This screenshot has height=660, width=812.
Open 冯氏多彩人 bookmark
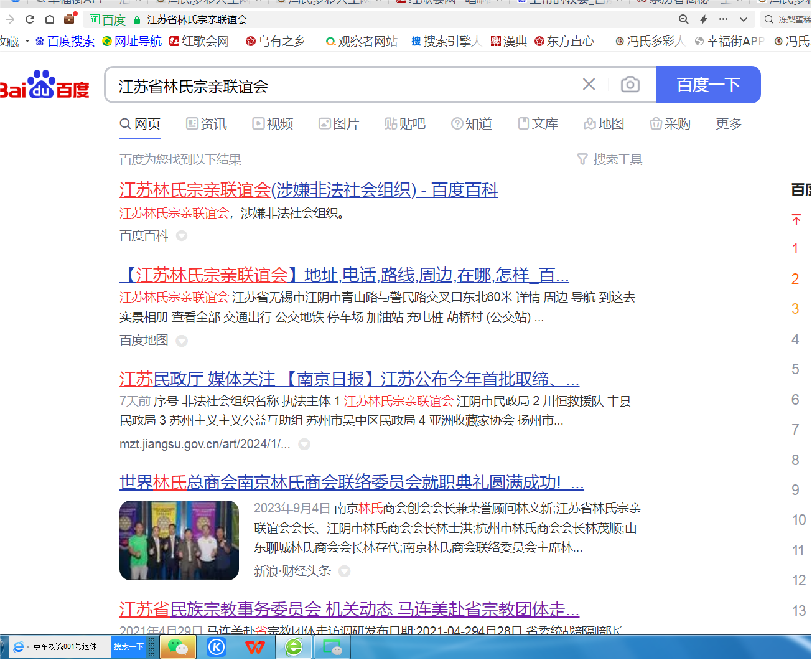[650, 41]
